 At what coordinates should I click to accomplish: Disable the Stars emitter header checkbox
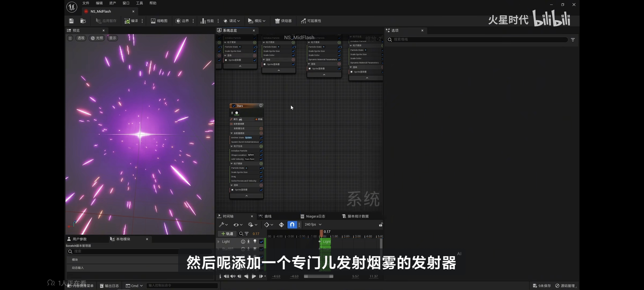pos(234,106)
